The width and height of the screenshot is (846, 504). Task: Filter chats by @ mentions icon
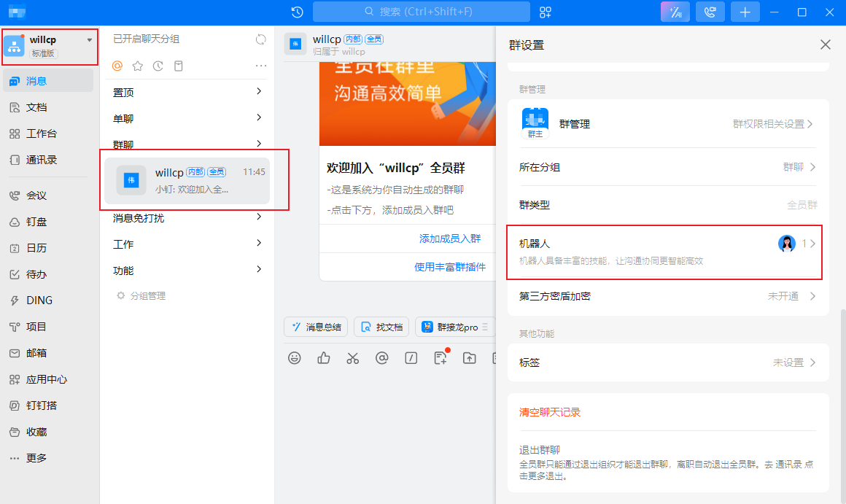117,66
